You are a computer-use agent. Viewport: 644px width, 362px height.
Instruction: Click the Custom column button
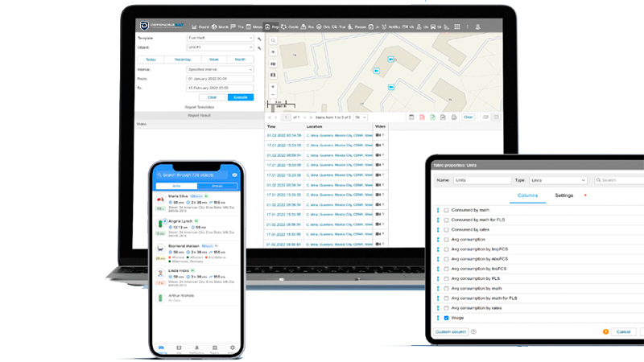(451, 331)
